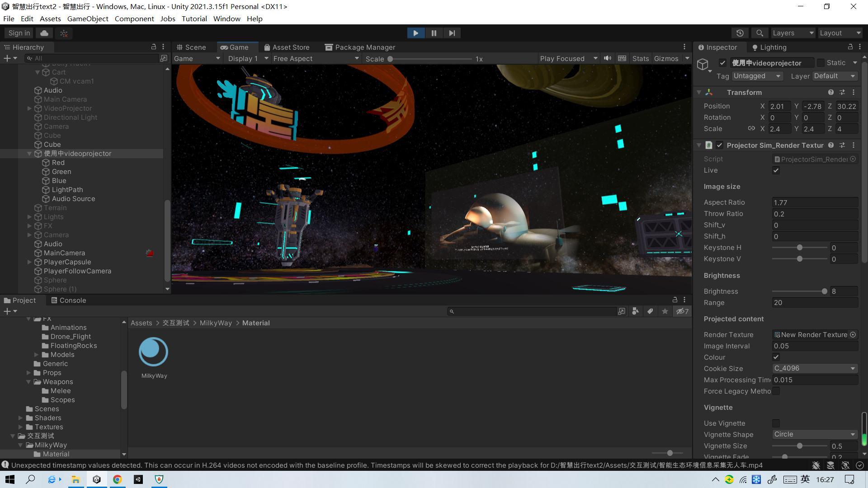Toggle the Static checkbox
Screen dimensions: 868x488
(821, 63)
